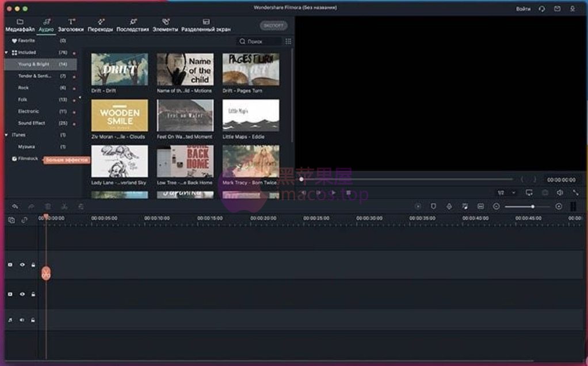The height and width of the screenshot is (366, 588).
Task: Click the undo arrow in timeline toolbar
Action: tap(15, 207)
